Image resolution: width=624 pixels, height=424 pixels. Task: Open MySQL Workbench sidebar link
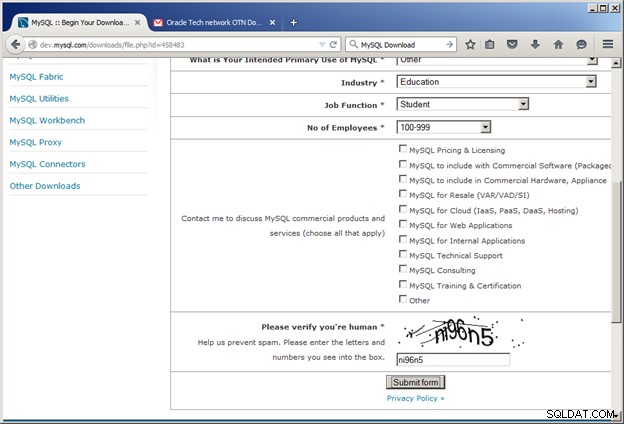[x=47, y=121]
